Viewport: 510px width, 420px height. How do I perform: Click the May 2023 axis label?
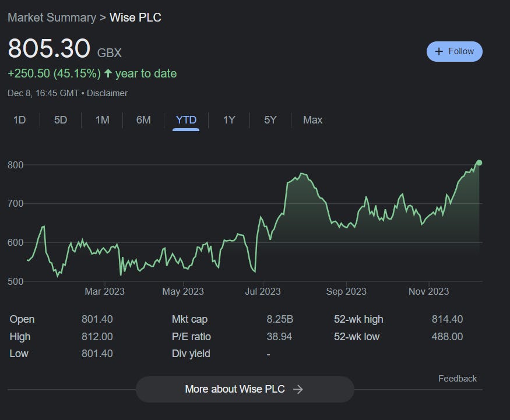[183, 291]
